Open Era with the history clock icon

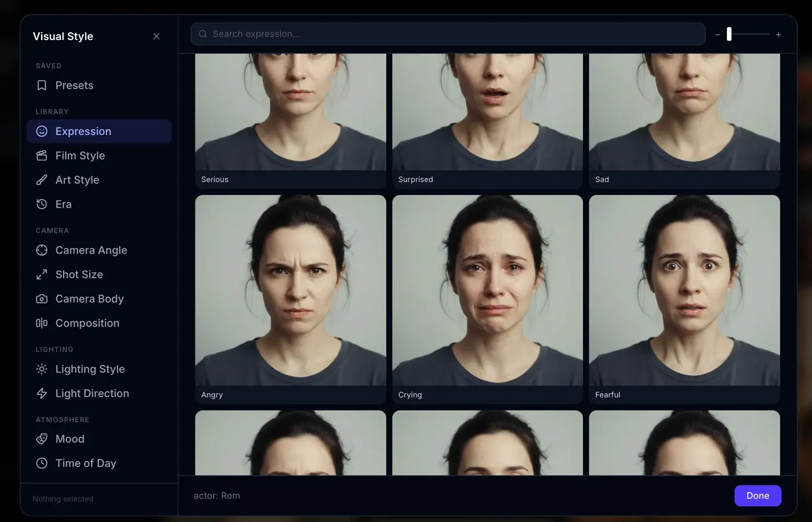point(41,204)
